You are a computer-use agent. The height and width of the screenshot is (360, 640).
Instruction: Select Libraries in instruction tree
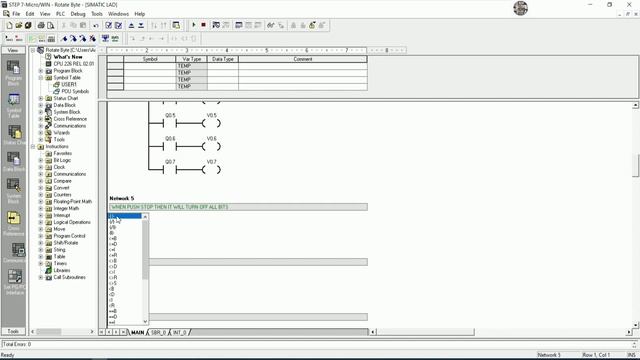[x=62, y=271]
